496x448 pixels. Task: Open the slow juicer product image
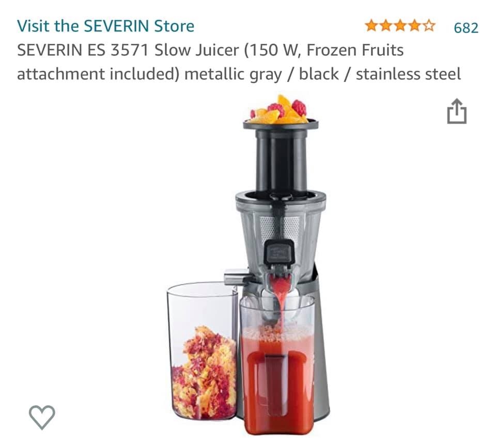point(248,265)
